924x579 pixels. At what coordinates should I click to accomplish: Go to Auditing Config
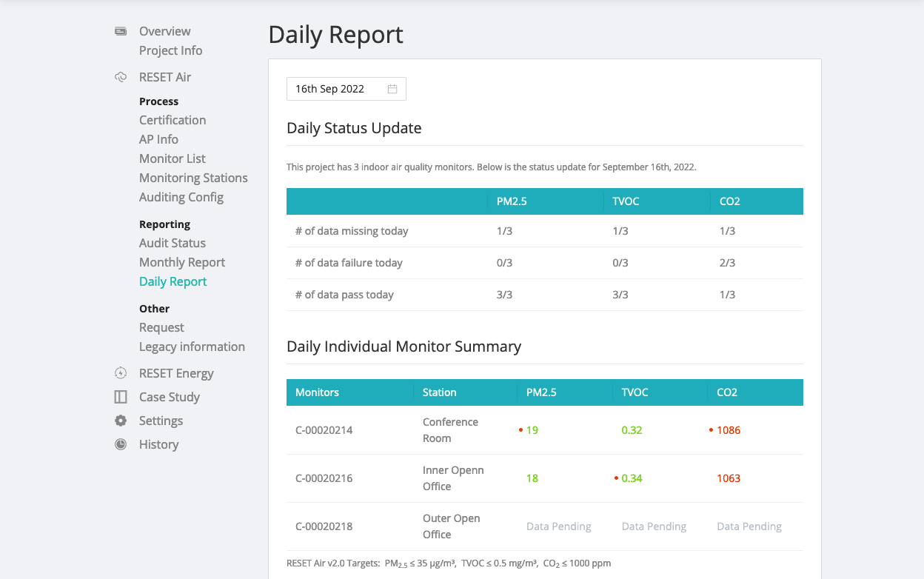(x=181, y=197)
